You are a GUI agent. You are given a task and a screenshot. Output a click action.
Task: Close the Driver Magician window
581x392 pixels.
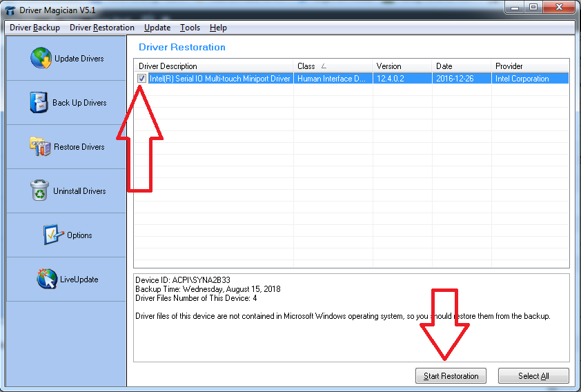click(x=560, y=8)
